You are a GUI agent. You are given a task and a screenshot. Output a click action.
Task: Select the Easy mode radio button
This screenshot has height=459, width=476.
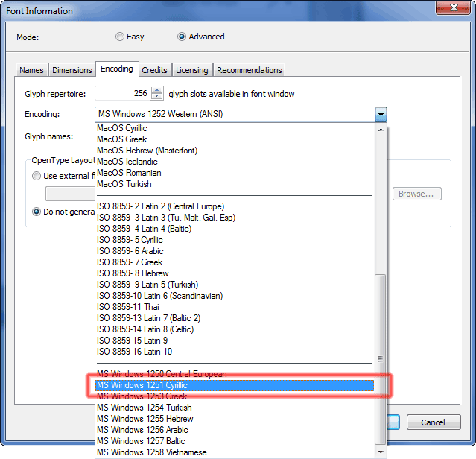pos(120,37)
